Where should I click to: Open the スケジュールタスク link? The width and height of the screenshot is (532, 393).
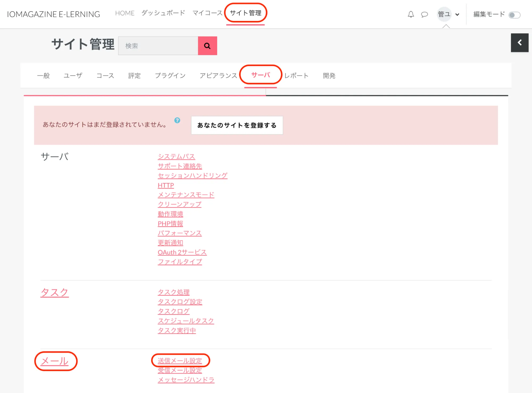pyautogui.click(x=186, y=321)
